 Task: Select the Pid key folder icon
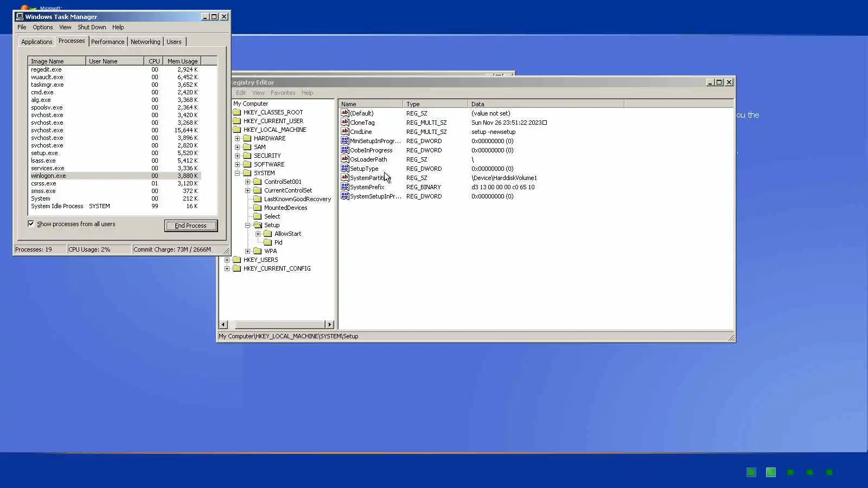268,242
